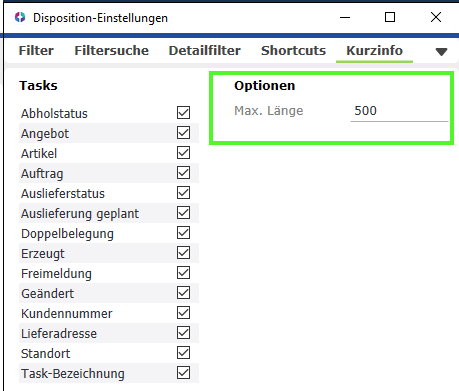Uncheck the Task-Bezeichnung checkbox
The image size is (459, 391).
(x=183, y=373)
